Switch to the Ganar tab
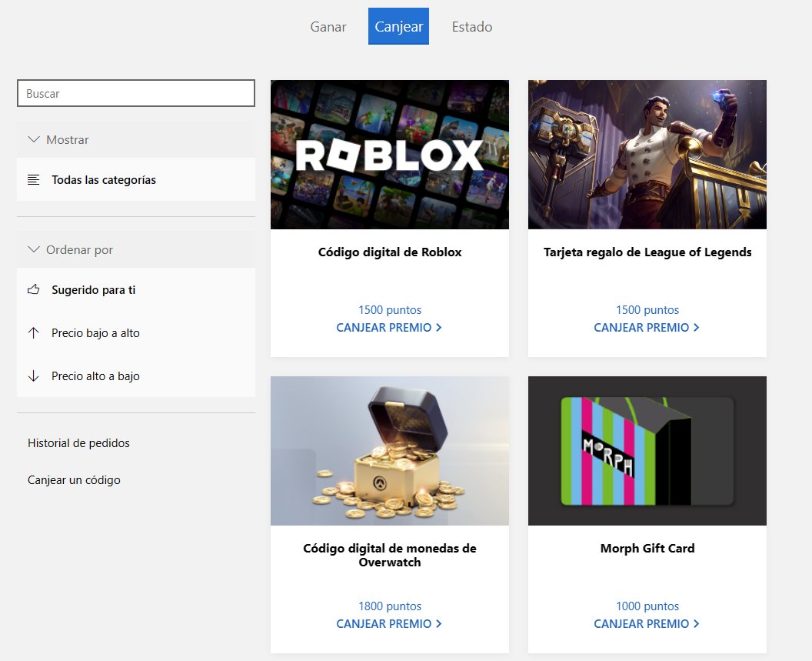This screenshot has height=661, width=812. (328, 26)
